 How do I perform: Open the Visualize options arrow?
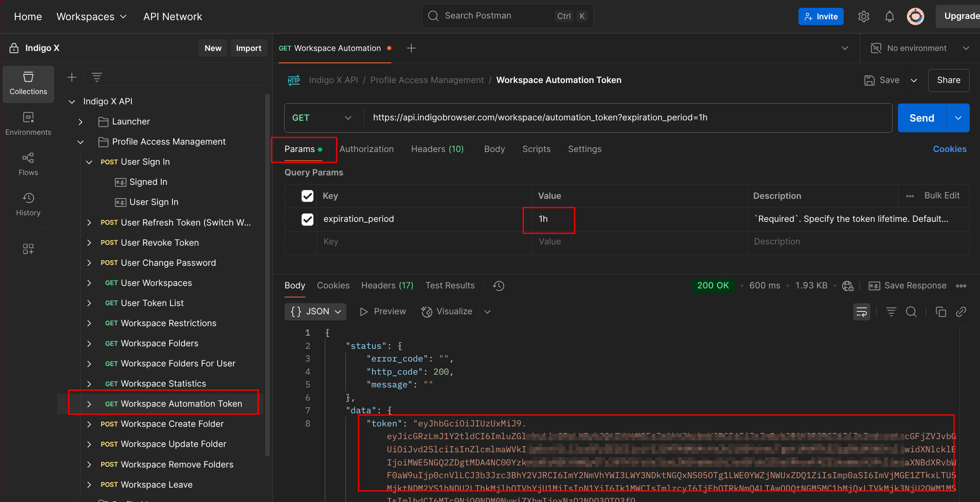tap(487, 311)
